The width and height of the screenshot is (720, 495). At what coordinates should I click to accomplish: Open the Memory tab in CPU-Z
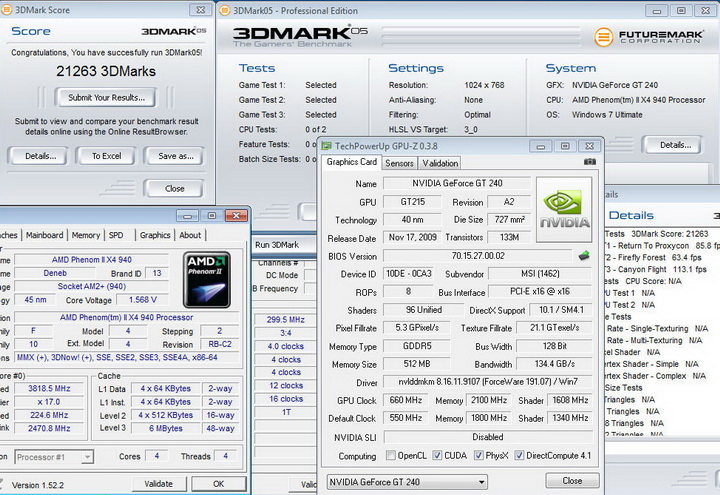pos(85,235)
